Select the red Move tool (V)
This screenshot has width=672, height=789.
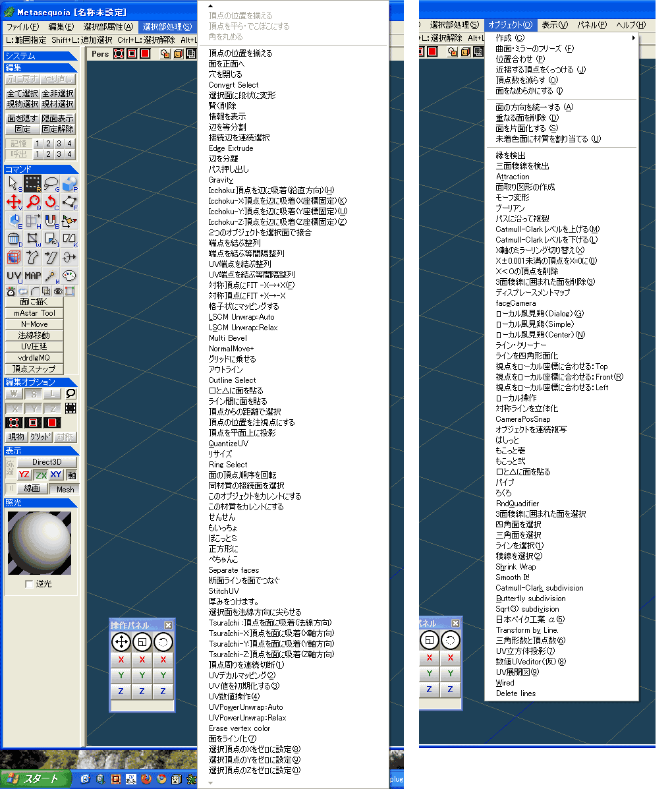[x=14, y=202]
